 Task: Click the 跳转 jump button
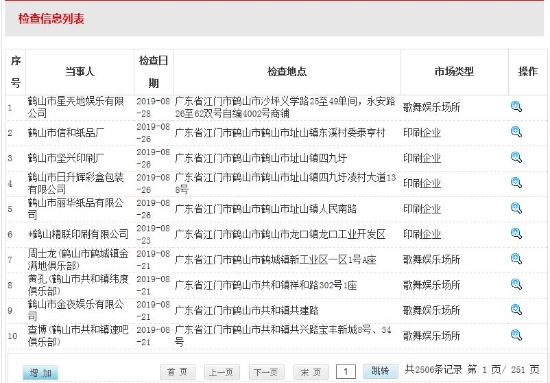(x=381, y=371)
